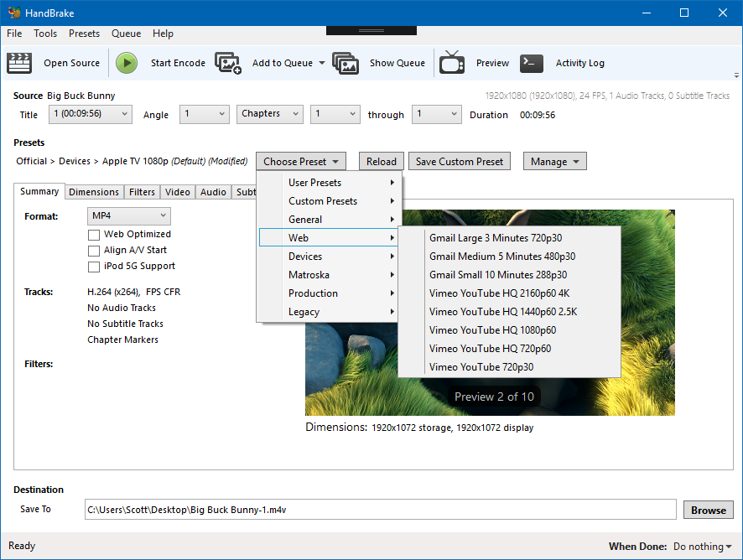This screenshot has width=743, height=560.
Task: Click the Reload button
Action: [x=382, y=162]
